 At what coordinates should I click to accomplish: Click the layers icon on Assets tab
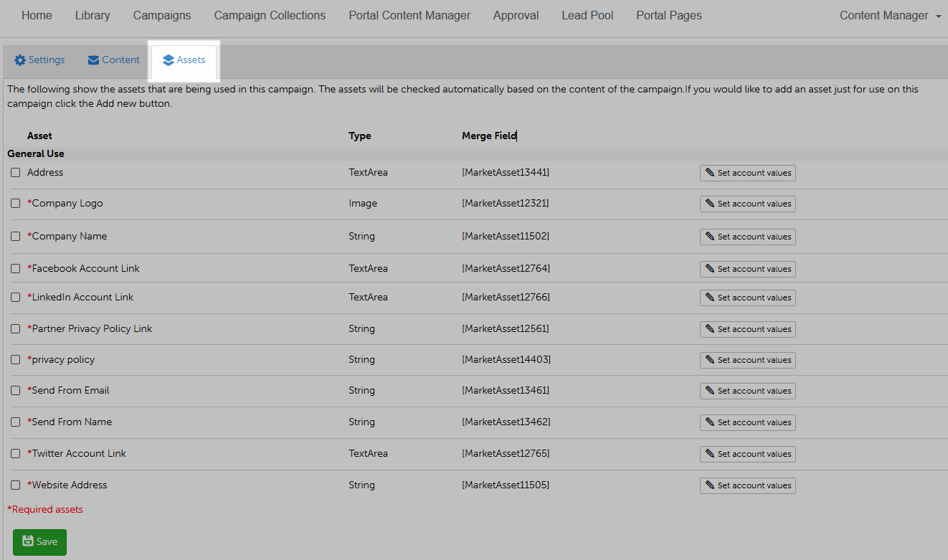tap(169, 60)
